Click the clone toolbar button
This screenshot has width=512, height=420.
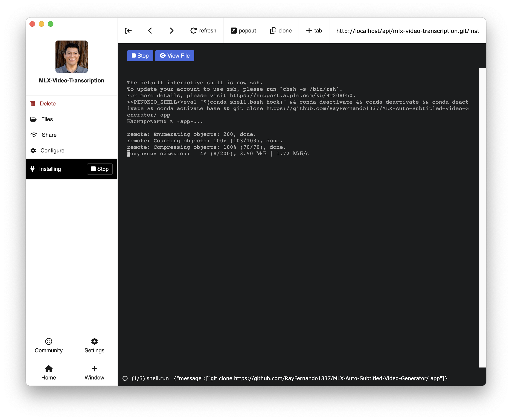tap(281, 31)
